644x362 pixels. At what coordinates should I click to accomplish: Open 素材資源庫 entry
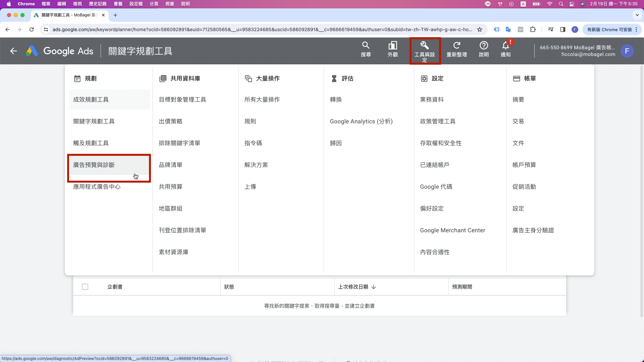coord(173,252)
